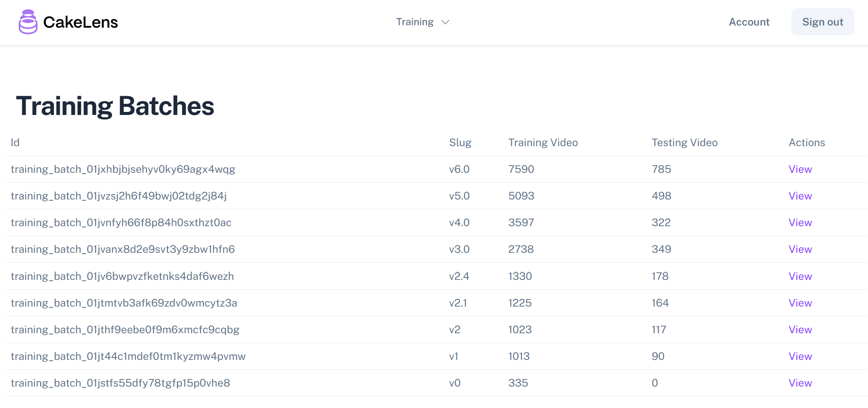The width and height of the screenshot is (868, 408).
Task: View the v6.0 training batch
Action: pos(800,169)
